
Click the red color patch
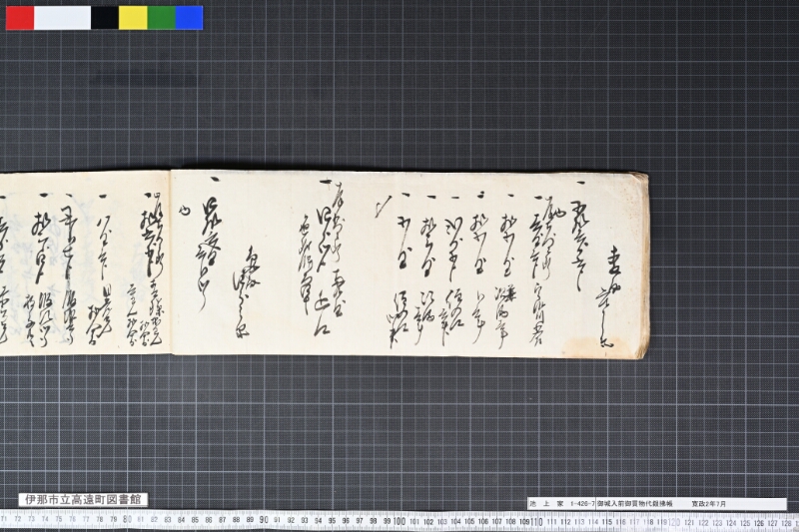pyautogui.click(x=20, y=18)
